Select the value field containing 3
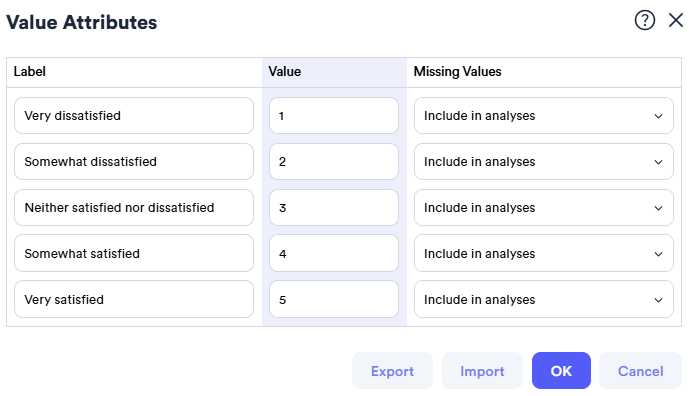This screenshot has width=689, height=396. pos(334,207)
